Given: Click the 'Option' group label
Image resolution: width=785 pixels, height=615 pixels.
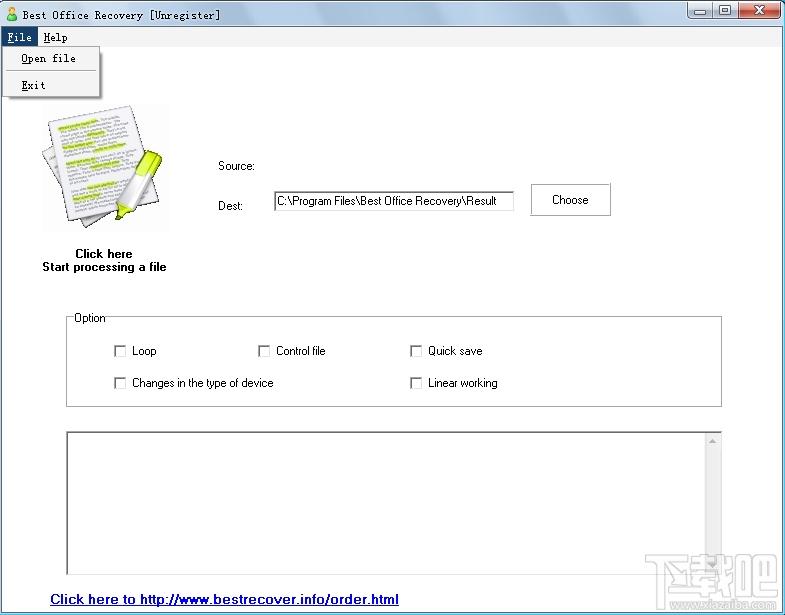Looking at the screenshot, I should (90, 318).
